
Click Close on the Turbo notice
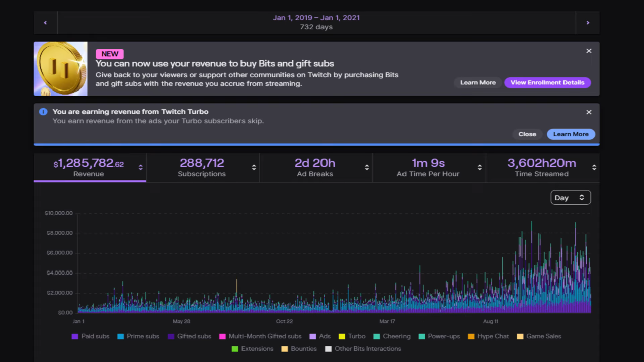(527, 134)
